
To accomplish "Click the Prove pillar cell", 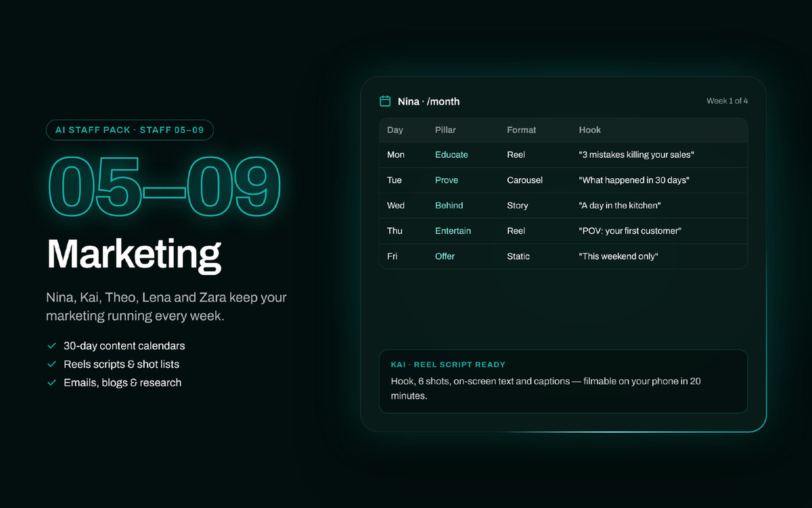I will (x=447, y=180).
